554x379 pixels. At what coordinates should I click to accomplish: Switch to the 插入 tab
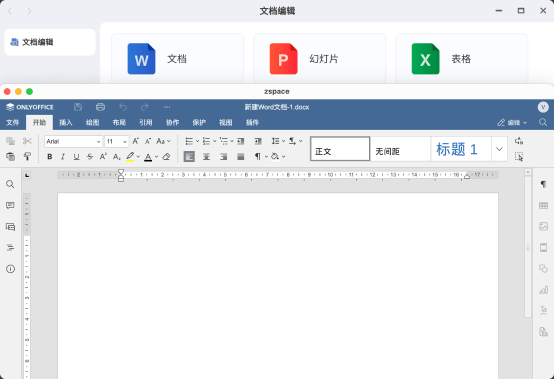click(x=66, y=123)
